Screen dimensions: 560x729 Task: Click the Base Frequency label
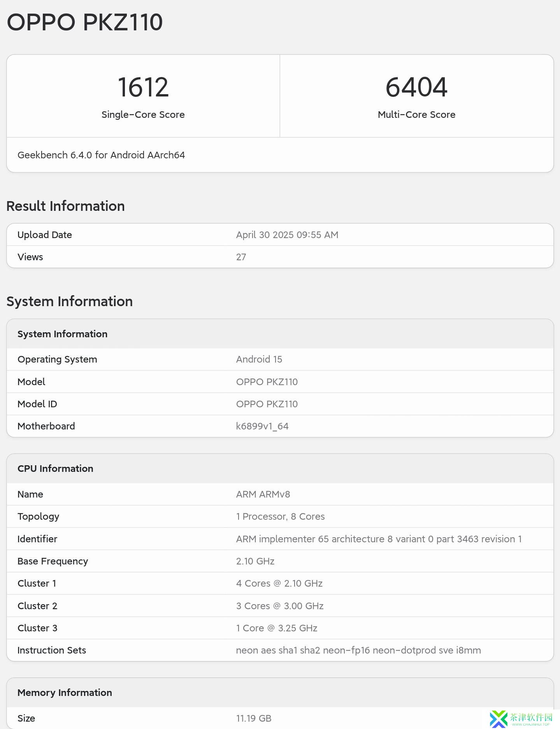[53, 561]
